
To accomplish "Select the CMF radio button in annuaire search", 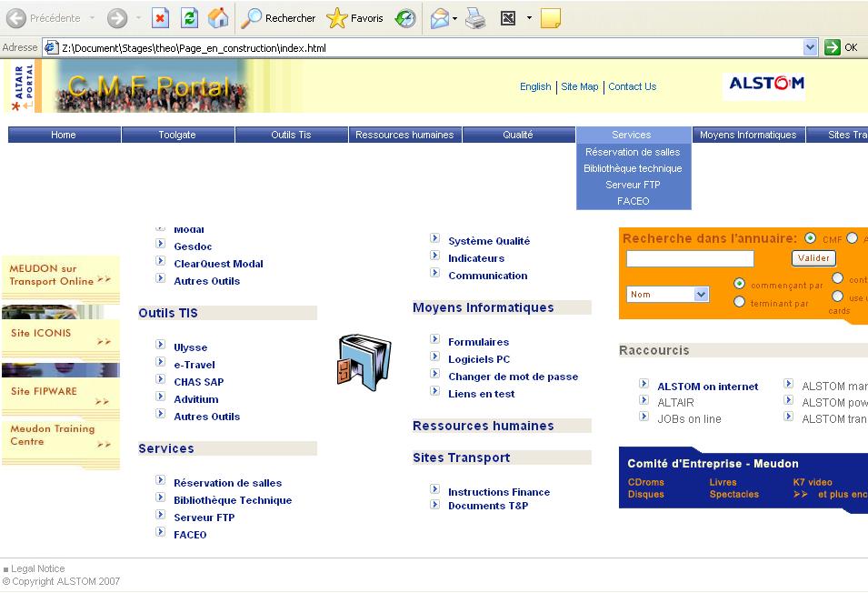I will (x=811, y=238).
